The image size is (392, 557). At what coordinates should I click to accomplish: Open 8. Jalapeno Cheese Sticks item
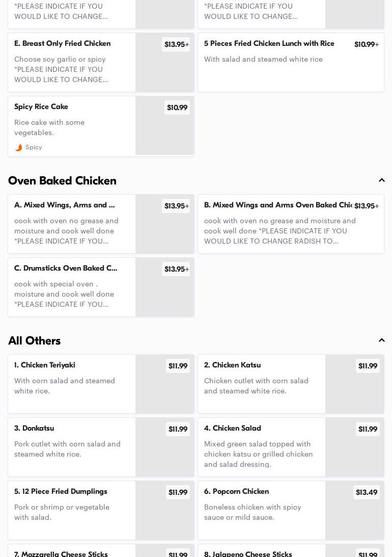point(248,554)
